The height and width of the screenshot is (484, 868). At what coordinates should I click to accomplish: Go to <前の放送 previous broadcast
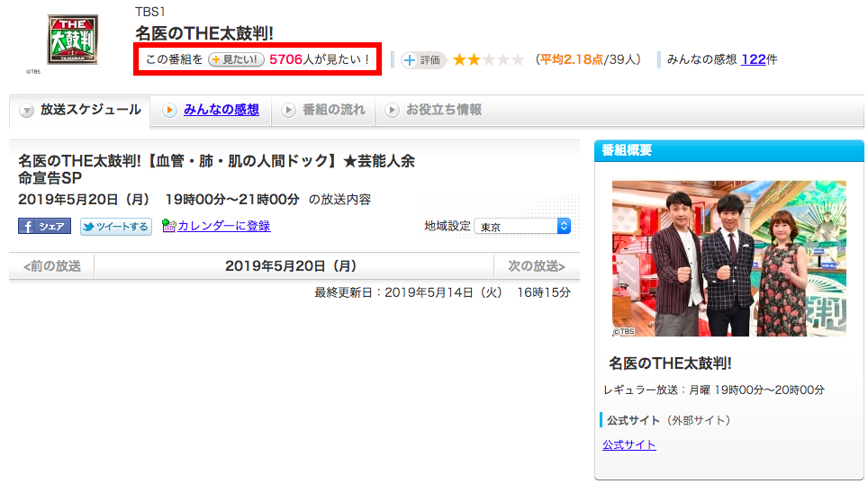click(52, 266)
